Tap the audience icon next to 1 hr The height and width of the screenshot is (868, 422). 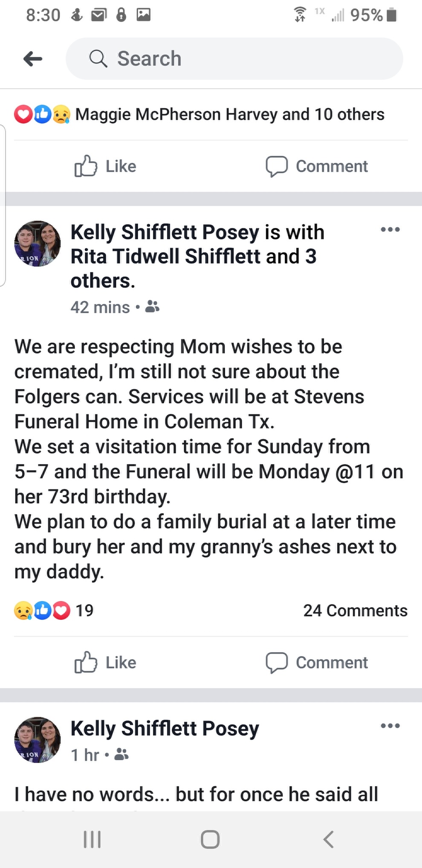(121, 755)
